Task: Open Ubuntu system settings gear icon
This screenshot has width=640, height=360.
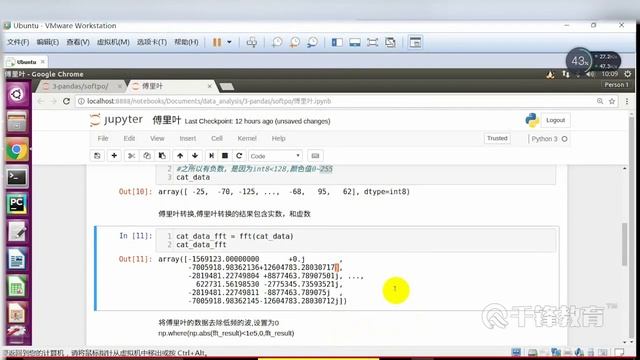Action: tap(628, 74)
